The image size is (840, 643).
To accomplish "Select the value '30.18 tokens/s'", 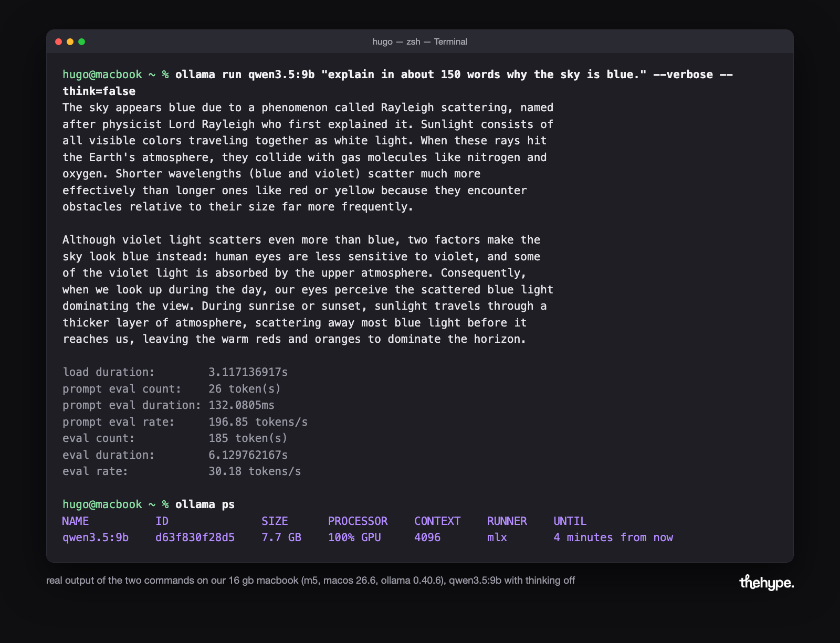I will pos(255,471).
